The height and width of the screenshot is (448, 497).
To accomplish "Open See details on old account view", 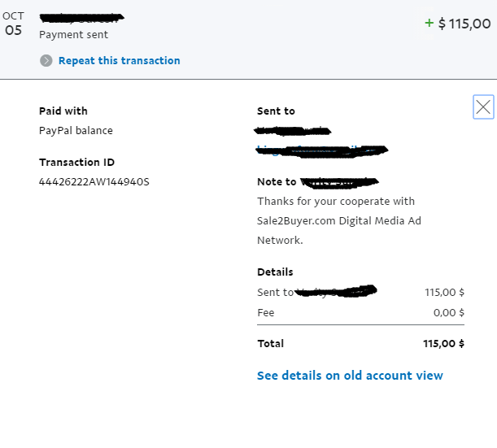I will click(x=350, y=376).
